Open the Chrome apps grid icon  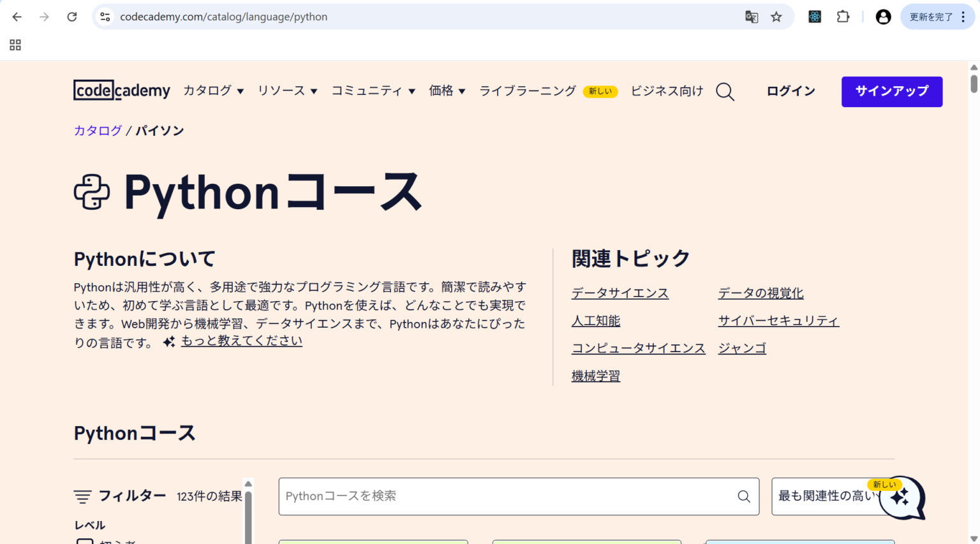15,45
